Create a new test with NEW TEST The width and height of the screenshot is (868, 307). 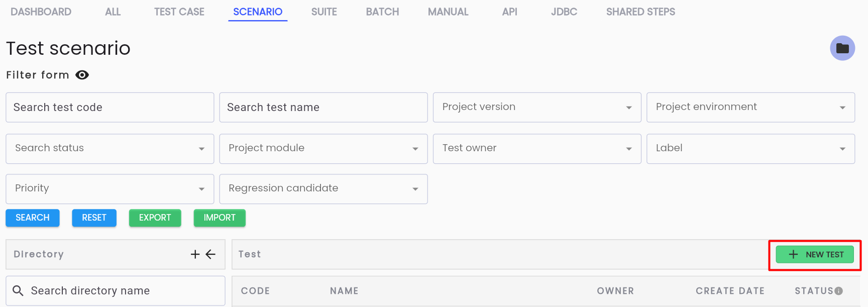pyautogui.click(x=815, y=254)
